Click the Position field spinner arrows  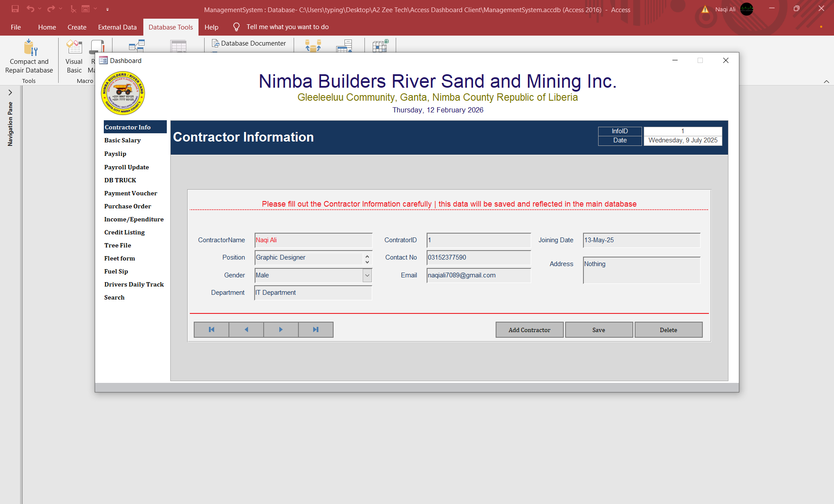(367, 259)
